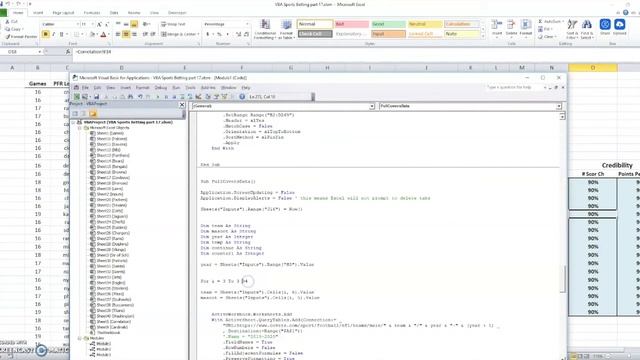
Task: Click the Find binoculars icon in VBA toolbar
Action: 131,97
